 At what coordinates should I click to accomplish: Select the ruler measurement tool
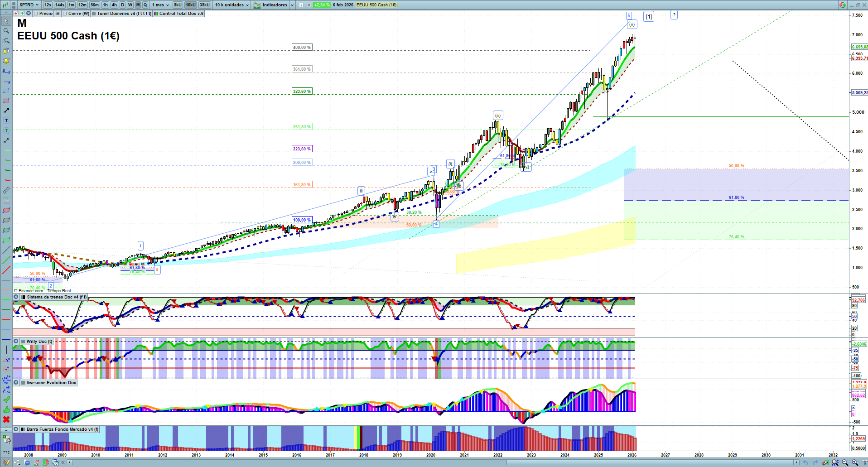click(x=6, y=190)
